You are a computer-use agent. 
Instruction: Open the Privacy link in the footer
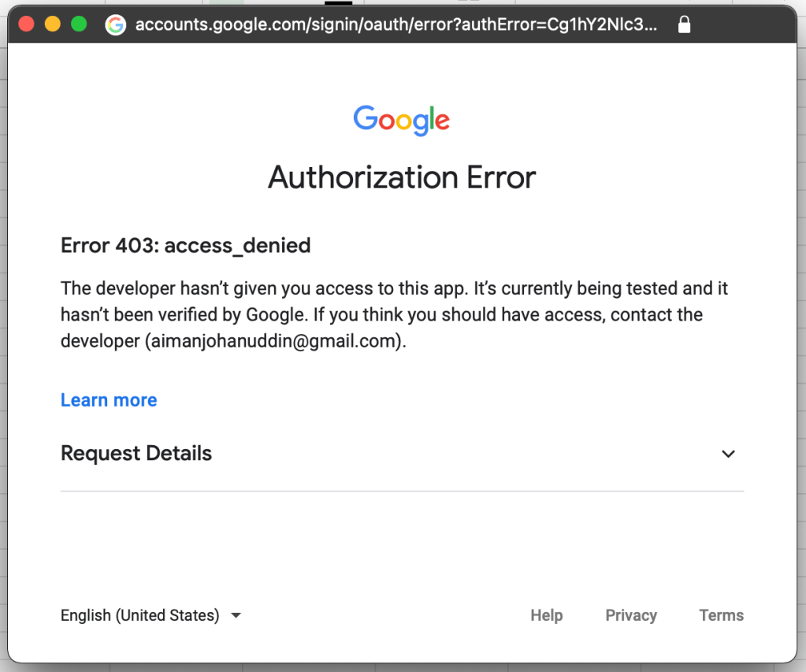pos(630,615)
